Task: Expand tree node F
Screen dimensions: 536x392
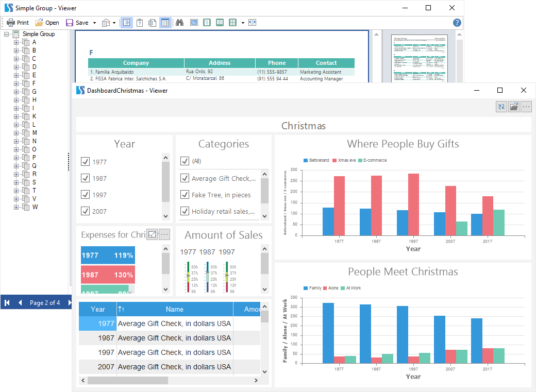Action: click(16, 83)
